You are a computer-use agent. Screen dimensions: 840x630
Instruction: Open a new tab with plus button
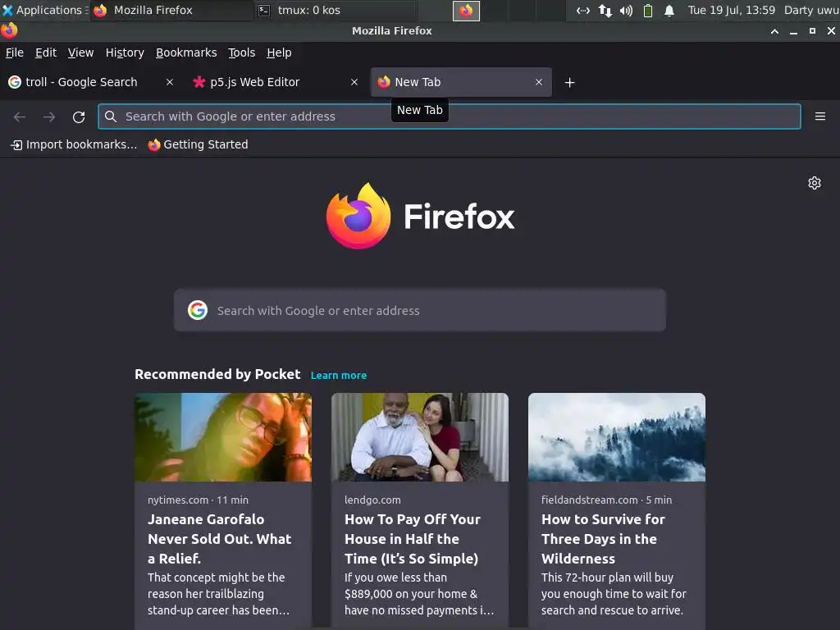569,83
